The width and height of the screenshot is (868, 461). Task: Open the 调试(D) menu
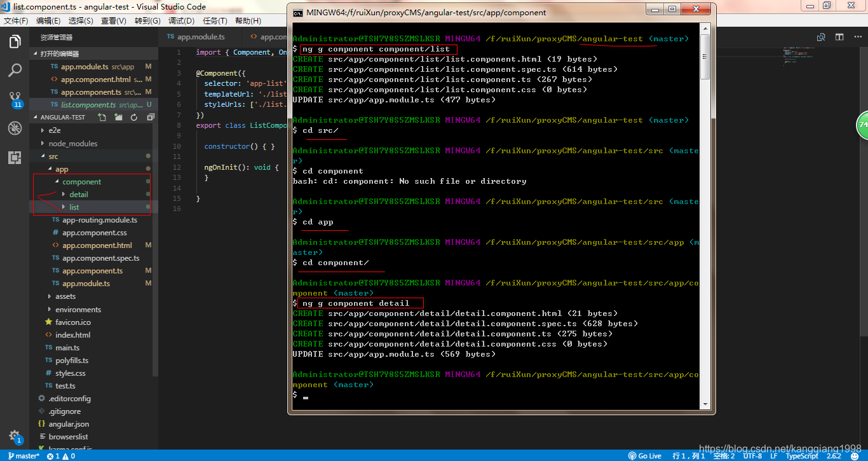(x=182, y=21)
